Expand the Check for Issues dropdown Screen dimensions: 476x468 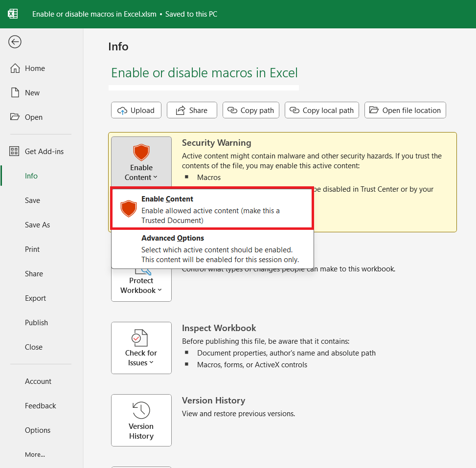point(141,348)
